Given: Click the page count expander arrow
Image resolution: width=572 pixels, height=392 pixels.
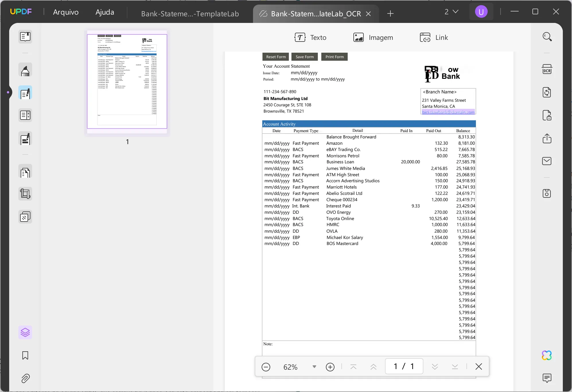Looking at the screenshot, I should click(x=456, y=12).
